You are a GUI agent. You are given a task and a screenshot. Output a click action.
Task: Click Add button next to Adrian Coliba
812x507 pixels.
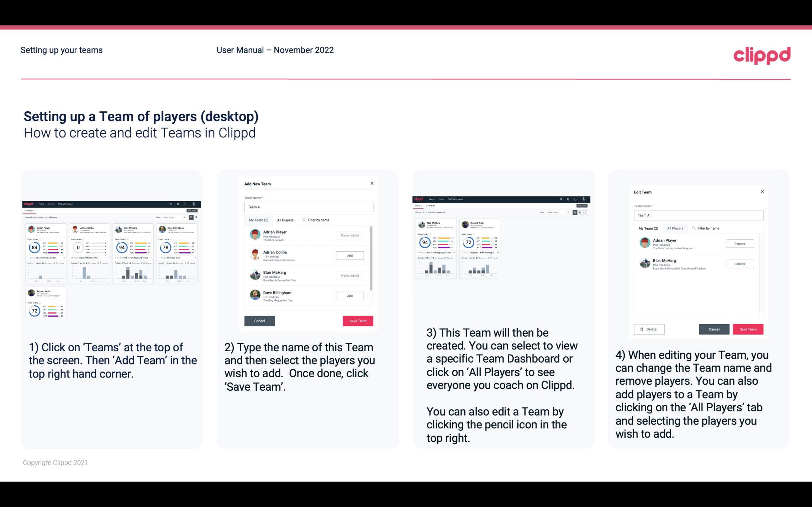pyautogui.click(x=349, y=255)
